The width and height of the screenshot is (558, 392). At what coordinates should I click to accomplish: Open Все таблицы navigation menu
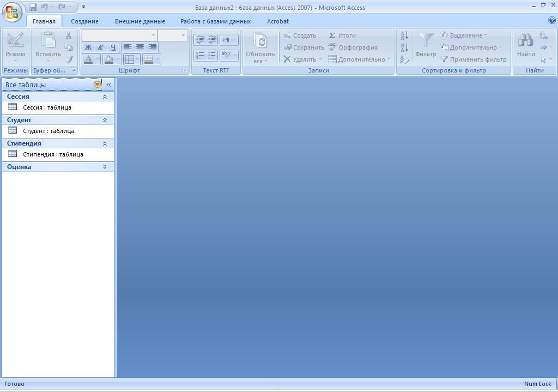(x=52, y=85)
